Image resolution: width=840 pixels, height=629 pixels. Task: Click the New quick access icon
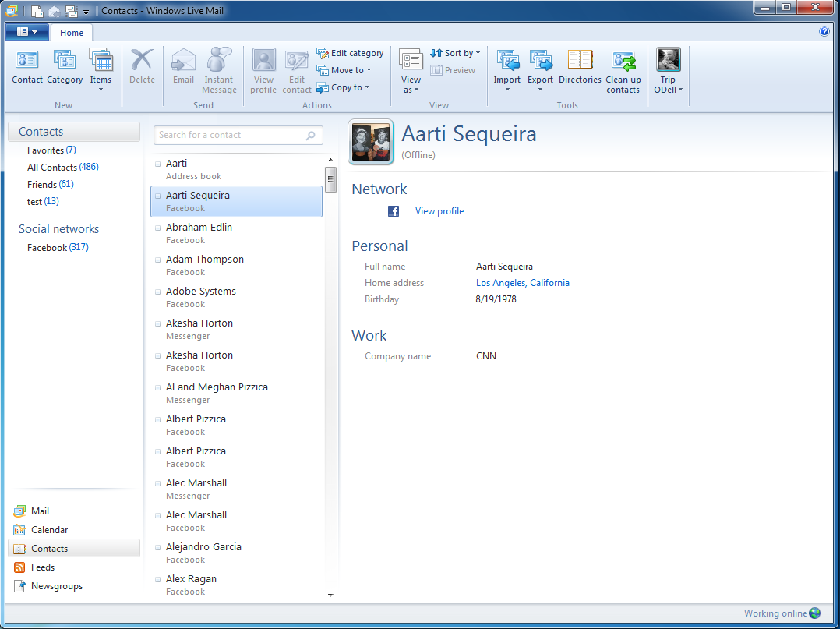click(37, 11)
